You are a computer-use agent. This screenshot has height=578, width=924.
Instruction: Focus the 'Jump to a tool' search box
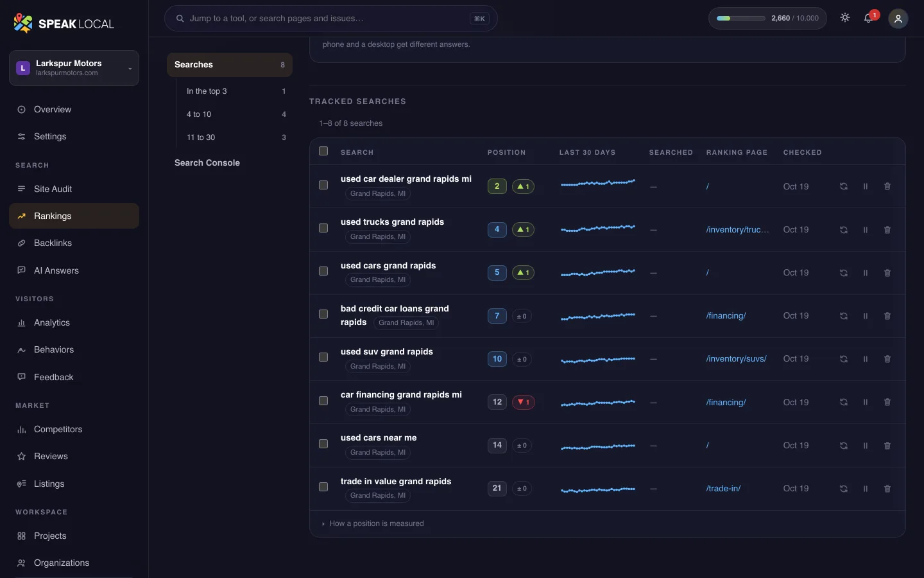coord(331,19)
